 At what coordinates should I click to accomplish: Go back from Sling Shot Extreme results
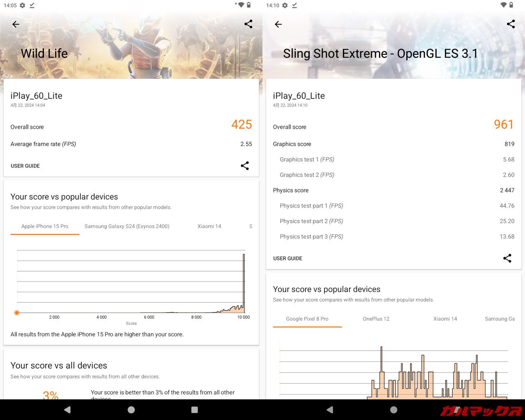tap(278, 25)
